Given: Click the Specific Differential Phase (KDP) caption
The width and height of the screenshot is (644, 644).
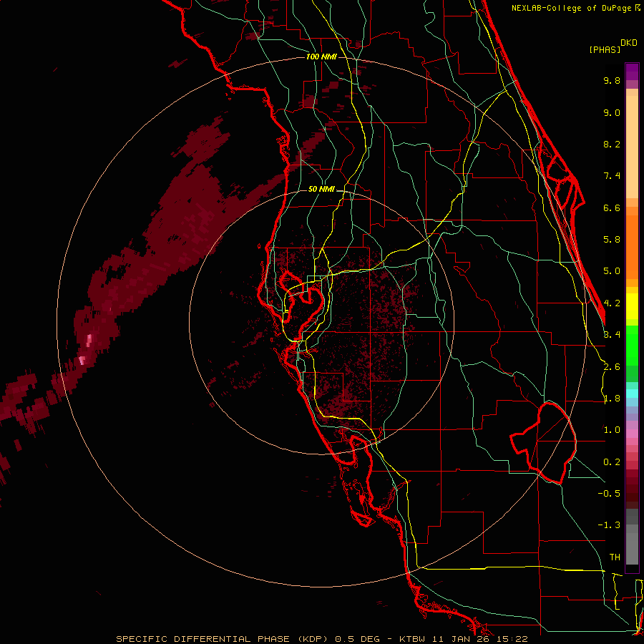Looking at the screenshot, I should [x=222, y=639].
